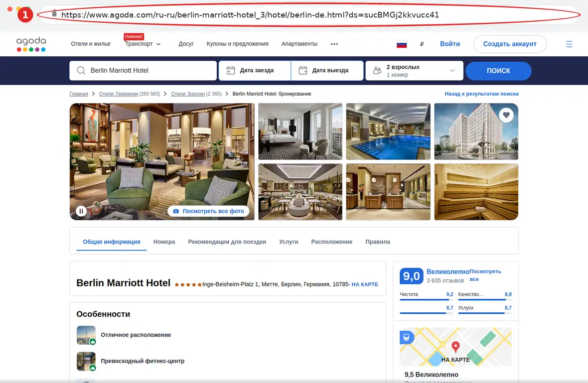Click Посмотреть все фото button
This screenshot has width=588, height=383.
pos(208,211)
